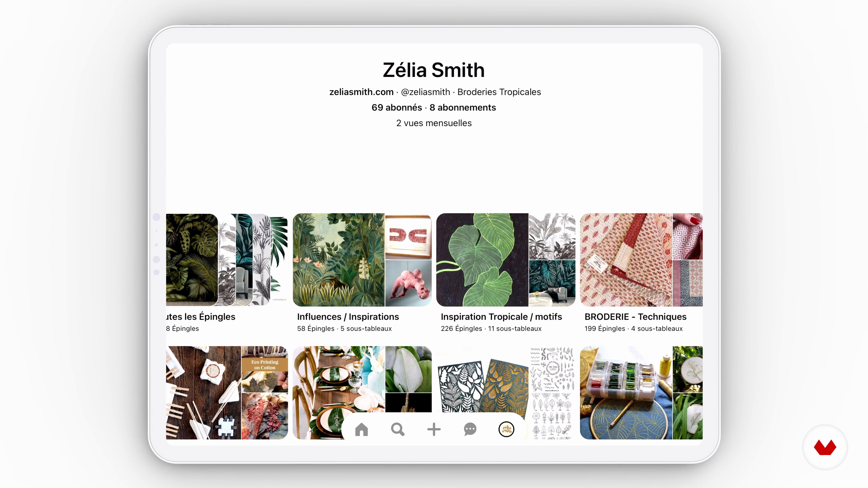Open the Zélia Smith profile avatar
The image size is (868, 488).
506,429
